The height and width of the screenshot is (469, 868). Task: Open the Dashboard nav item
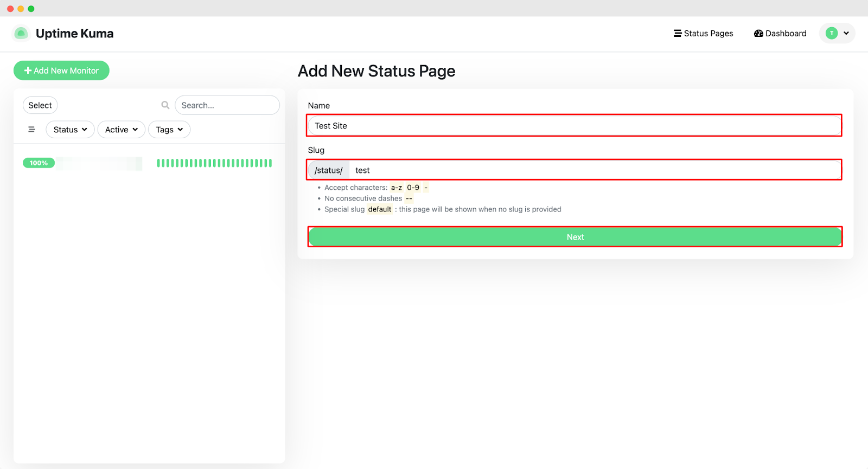tap(780, 34)
